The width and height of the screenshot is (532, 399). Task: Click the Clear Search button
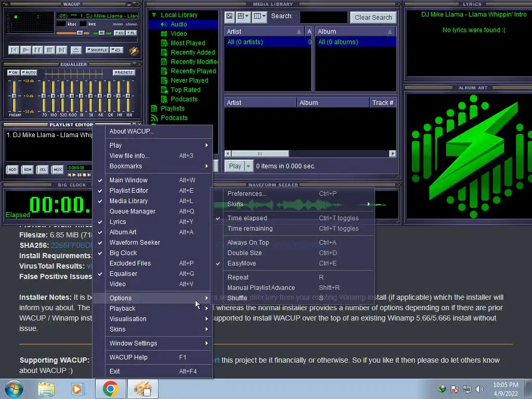373,17
